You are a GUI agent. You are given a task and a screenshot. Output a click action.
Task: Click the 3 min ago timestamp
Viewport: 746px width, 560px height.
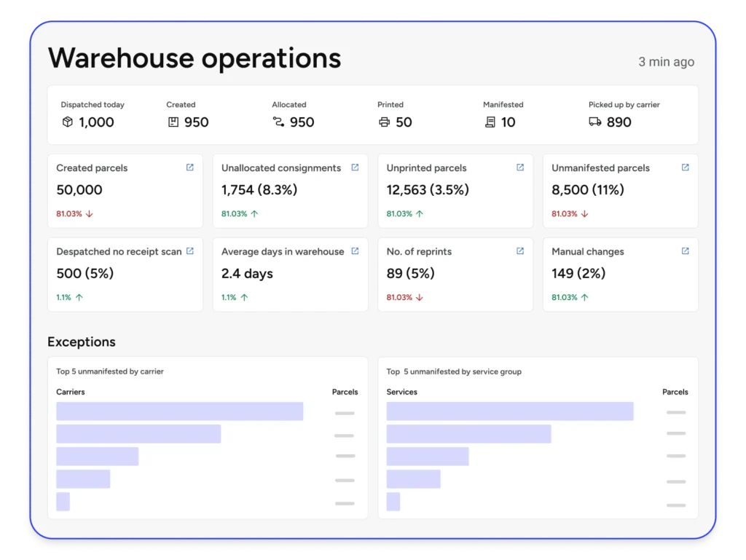666,62
